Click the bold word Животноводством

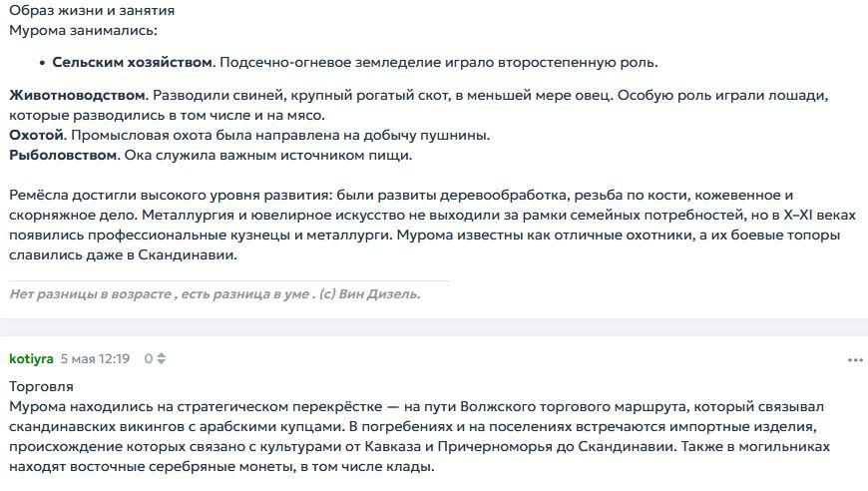pyautogui.click(x=78, y=95)
